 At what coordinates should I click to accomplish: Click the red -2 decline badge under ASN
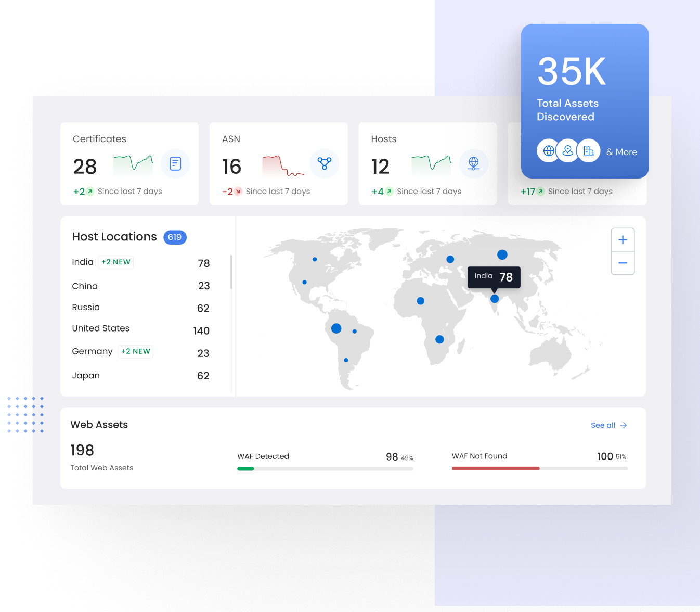point(230,192)
